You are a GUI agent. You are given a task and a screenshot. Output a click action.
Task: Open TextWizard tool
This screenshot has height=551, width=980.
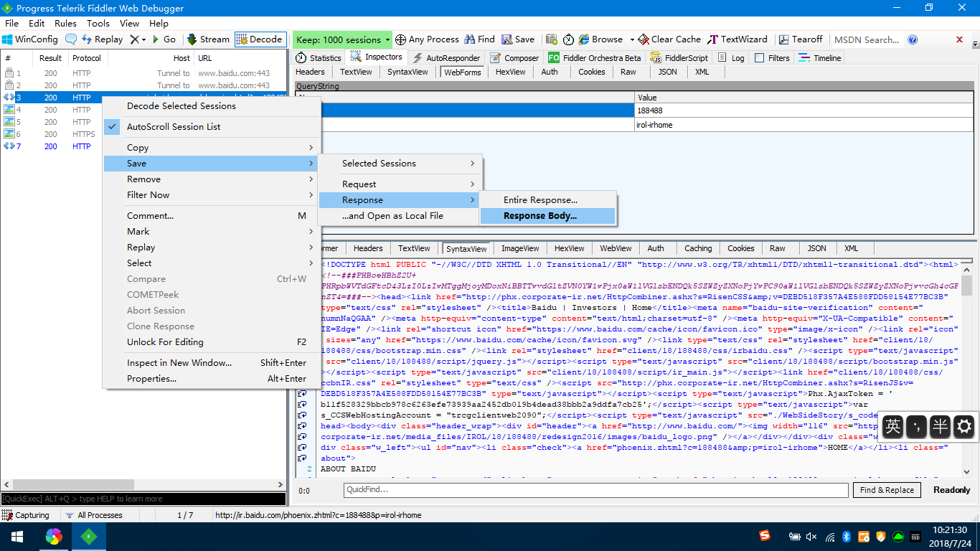click(x=738, y=39)
